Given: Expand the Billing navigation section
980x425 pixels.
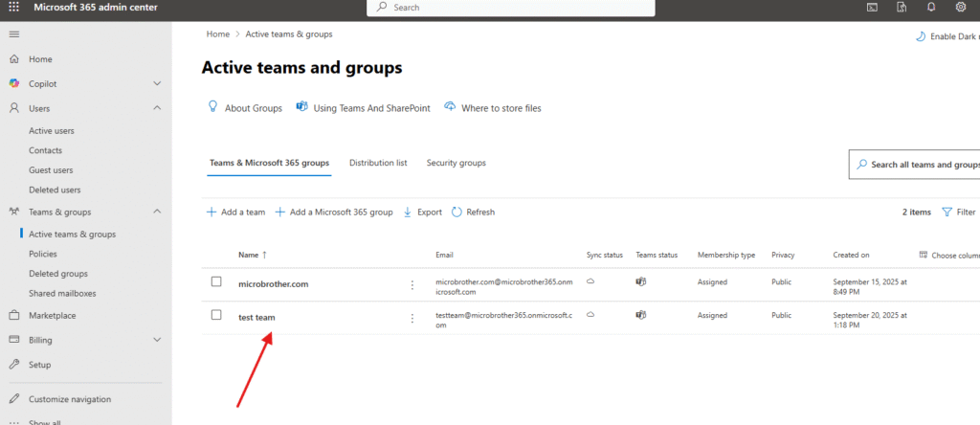Looking at the screenshot, I should (157, 340).
